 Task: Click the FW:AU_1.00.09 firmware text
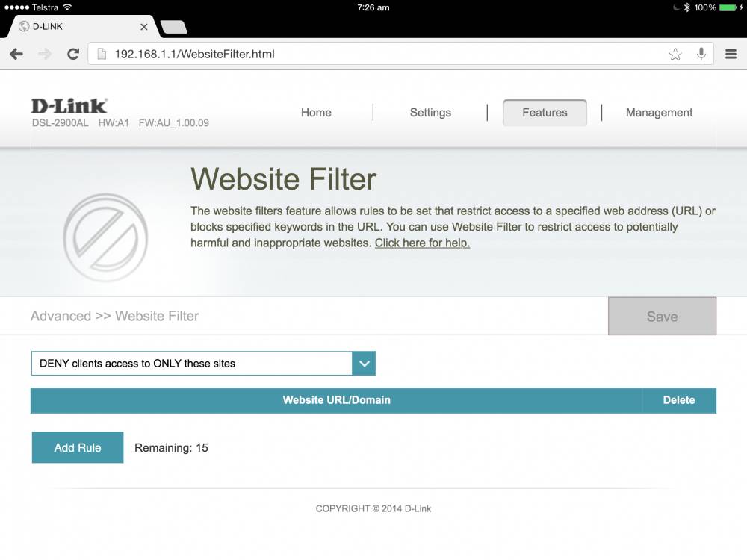pyautogui.click(x=174, y=123)
